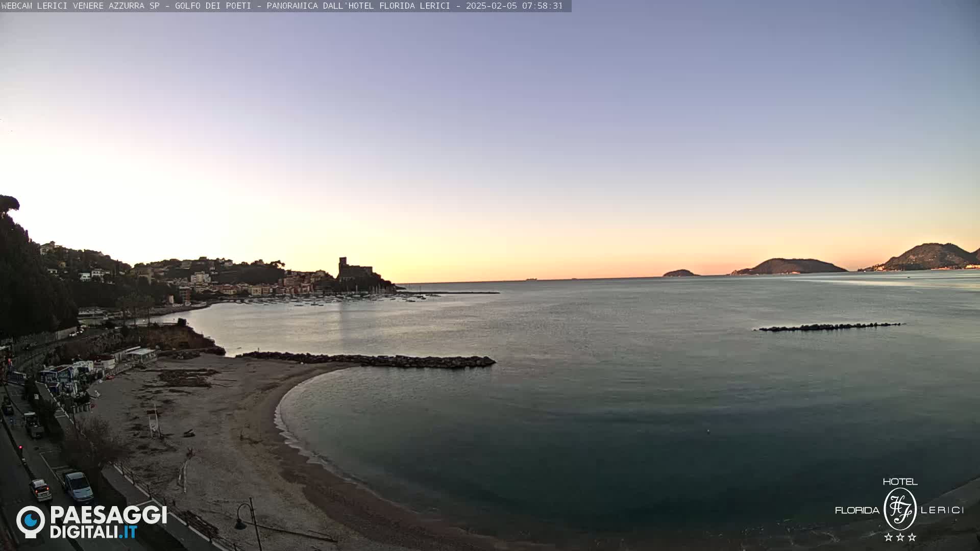
Task: Click the HOTEL word above emblem
Action: [x=900, y=482]
